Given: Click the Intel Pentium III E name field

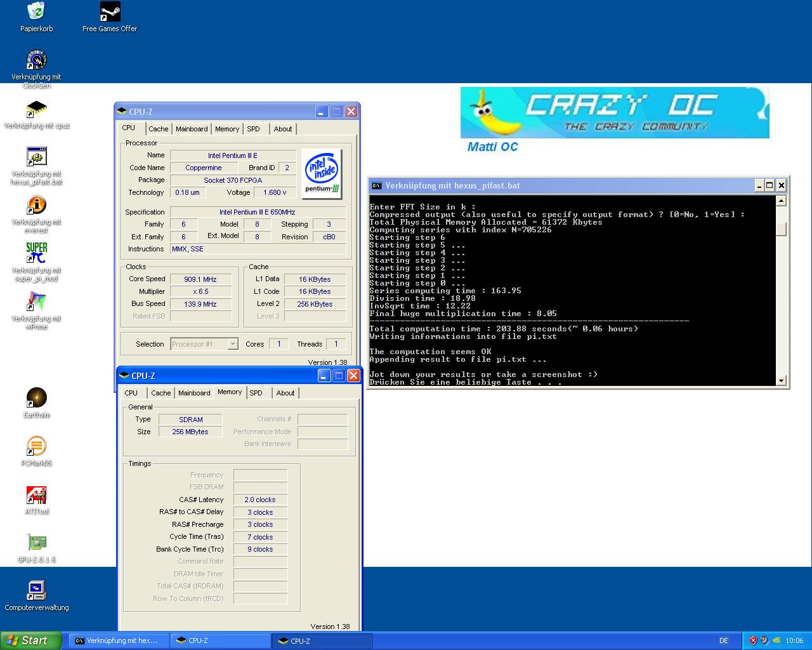Looking at the screenshot, I should pyautogui.click(x=233, y=156).
